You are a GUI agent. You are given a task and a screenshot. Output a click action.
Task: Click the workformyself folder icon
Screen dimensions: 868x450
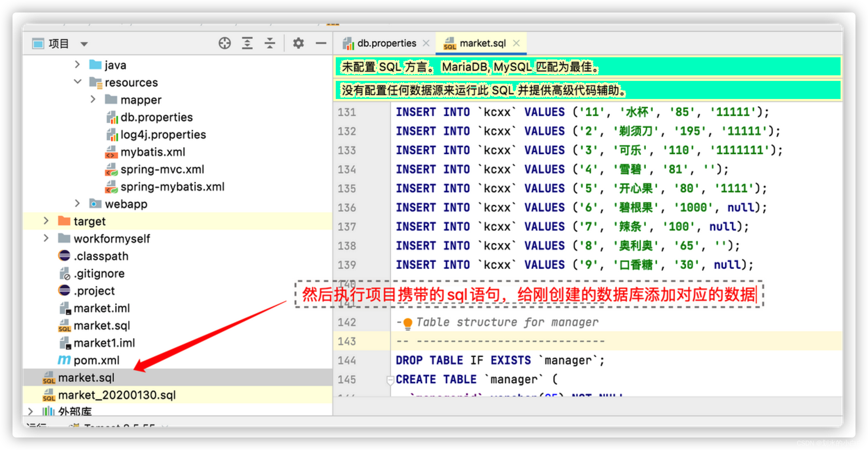(x=64, y=238)
